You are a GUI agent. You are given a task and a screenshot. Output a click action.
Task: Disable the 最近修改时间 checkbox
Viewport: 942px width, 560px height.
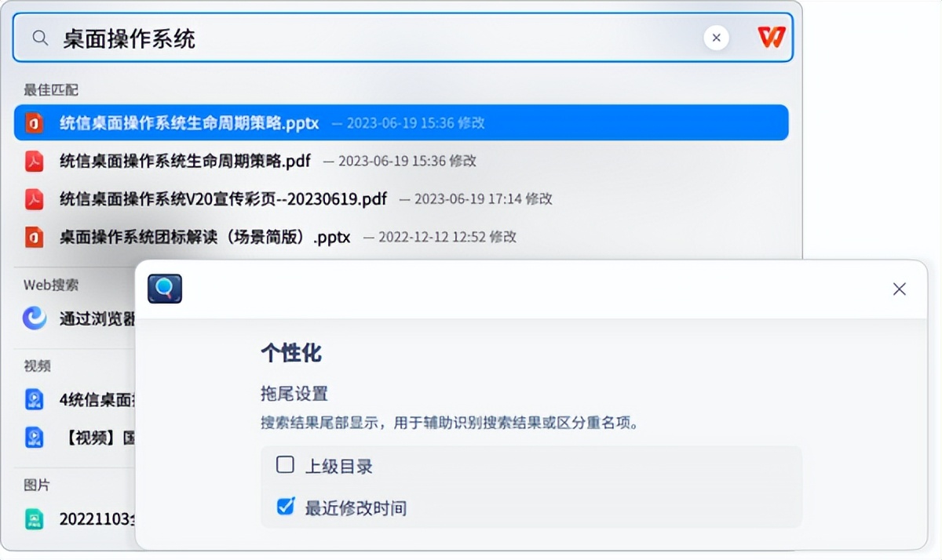coord(285,507)
